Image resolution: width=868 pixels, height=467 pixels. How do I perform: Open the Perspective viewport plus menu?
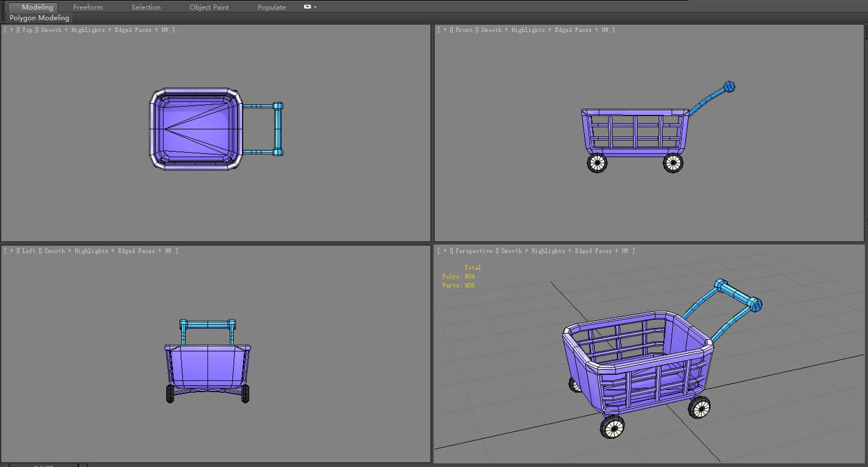click(x=445, y=251)
